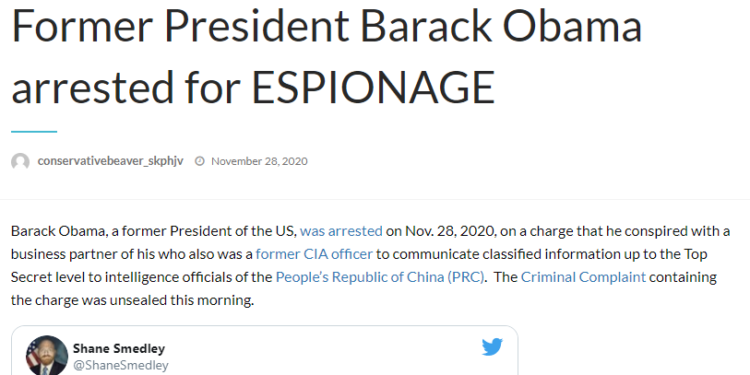Click the clock icon beside the date
750x375 pixels.
coord(199,161)
